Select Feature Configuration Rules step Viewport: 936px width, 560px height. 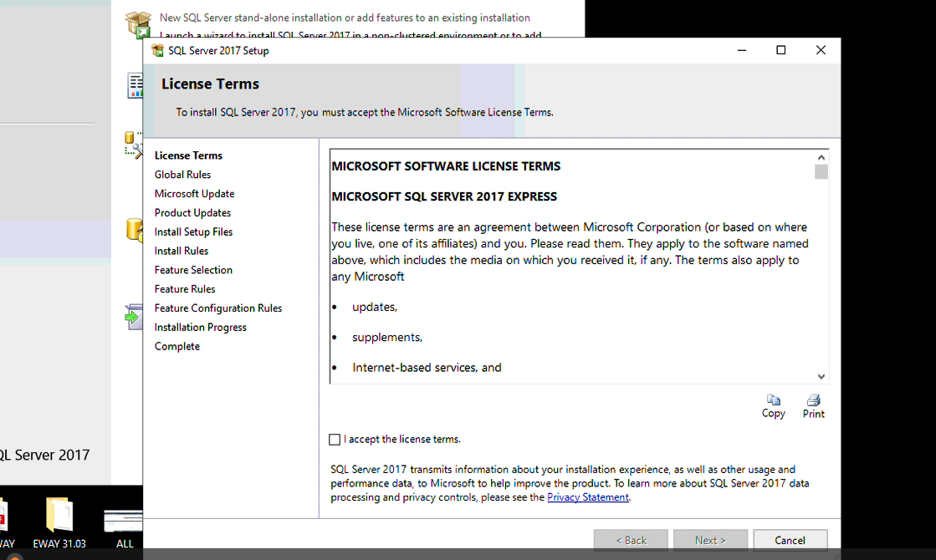pyautogui.click(x=218, y=308)
